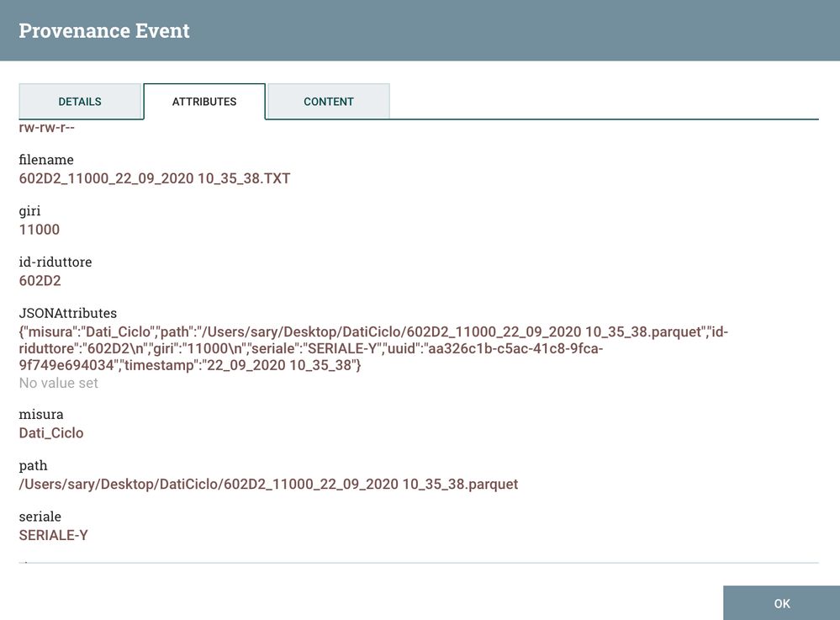Click the OK button
This screenshot has height=620, width=840.
[782, 603]
